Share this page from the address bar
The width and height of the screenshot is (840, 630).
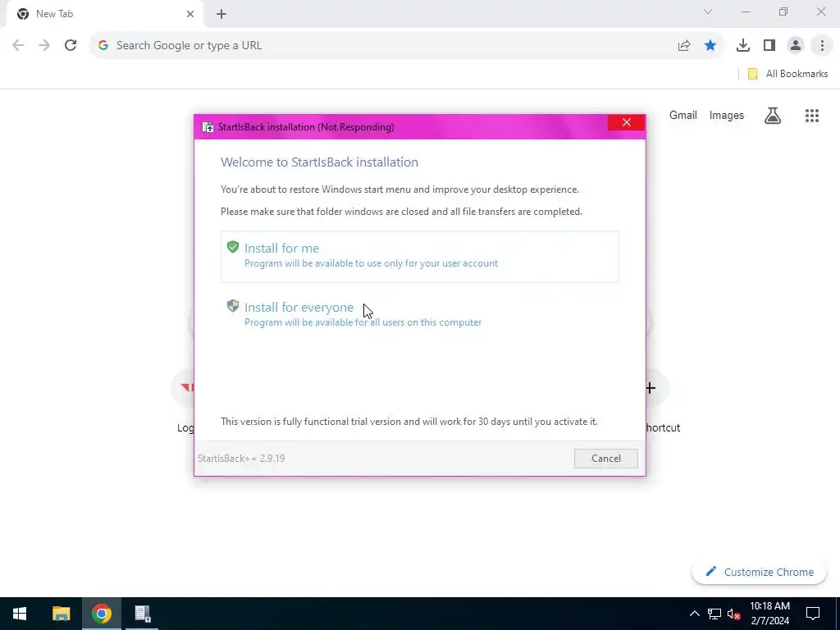[683, 46]
